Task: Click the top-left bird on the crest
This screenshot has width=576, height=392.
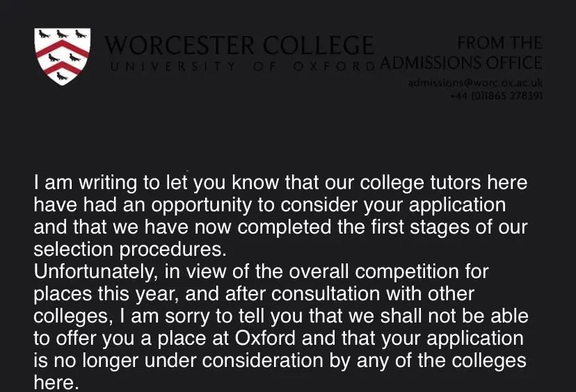Action: tap(44, 35)
